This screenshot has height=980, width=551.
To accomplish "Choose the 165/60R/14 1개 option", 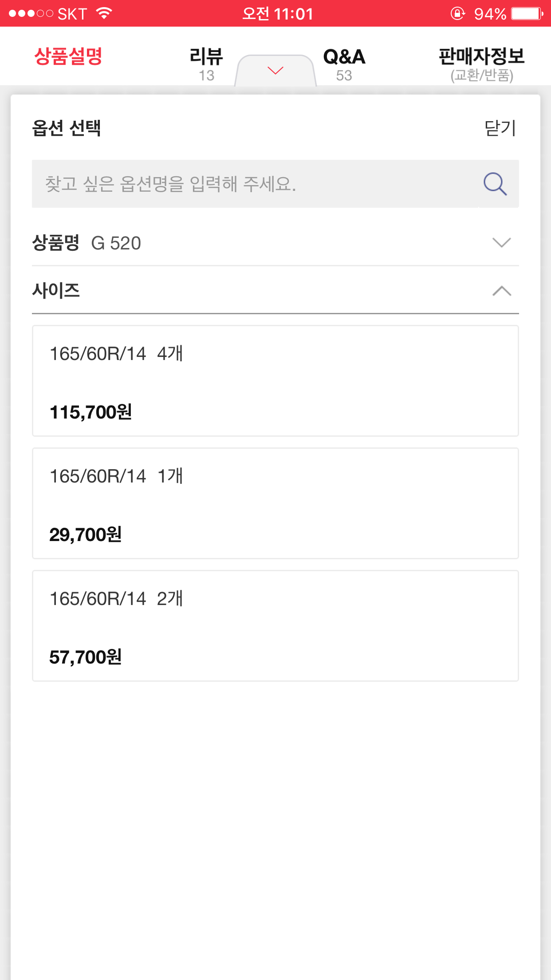I will coord(275,503).
